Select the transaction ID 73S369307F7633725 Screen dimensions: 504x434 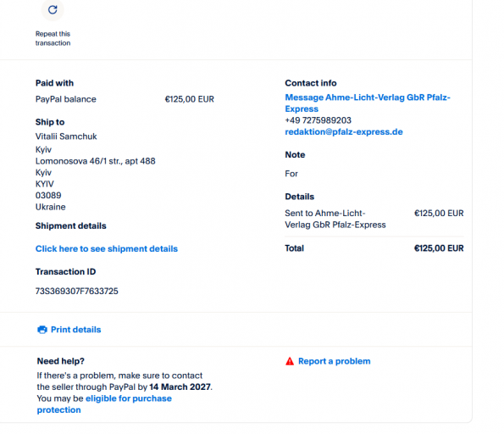click(x=77, y=291)
